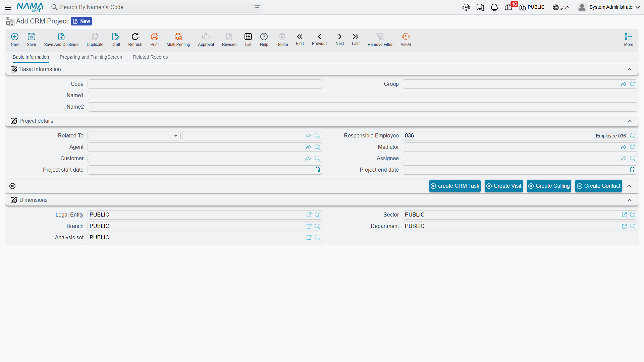Image resolution: width=644 pixels, height=362 pixels.
Task: Focus the Search By Name Or Code box
Action: point(156,7)
